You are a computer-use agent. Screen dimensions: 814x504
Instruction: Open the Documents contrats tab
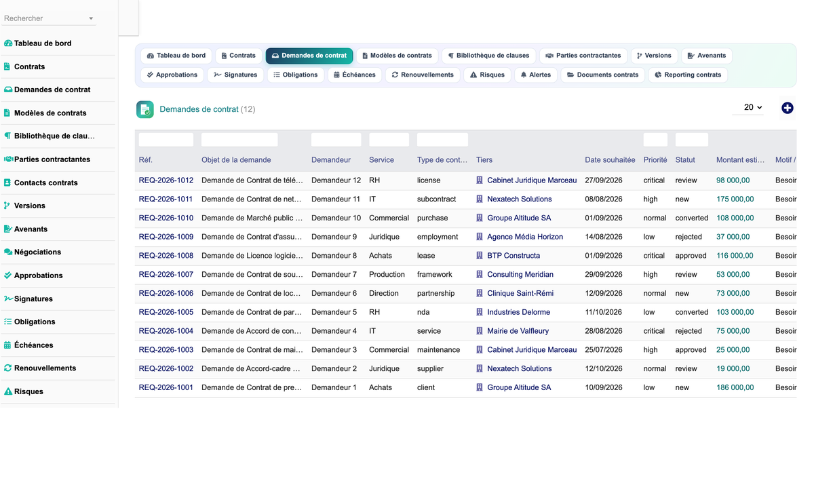pyautogui.click(x=602, y=75)
